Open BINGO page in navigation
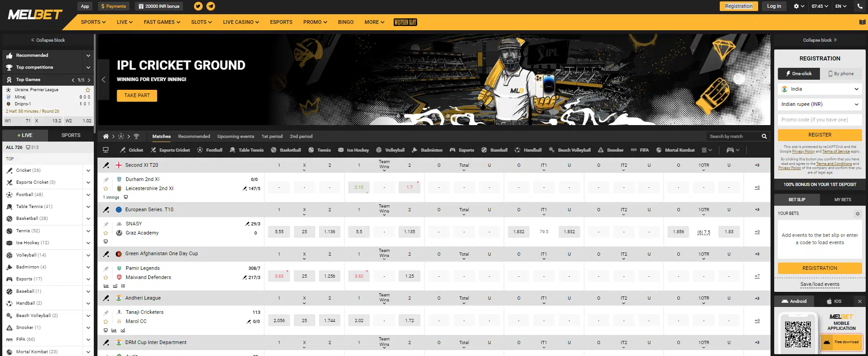Viewport: 868px width, 356px height. click(345, 22)
